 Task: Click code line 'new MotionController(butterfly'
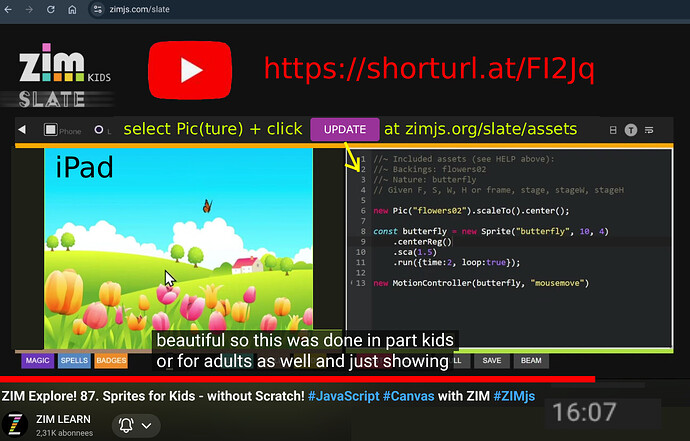tap(481, 283)
